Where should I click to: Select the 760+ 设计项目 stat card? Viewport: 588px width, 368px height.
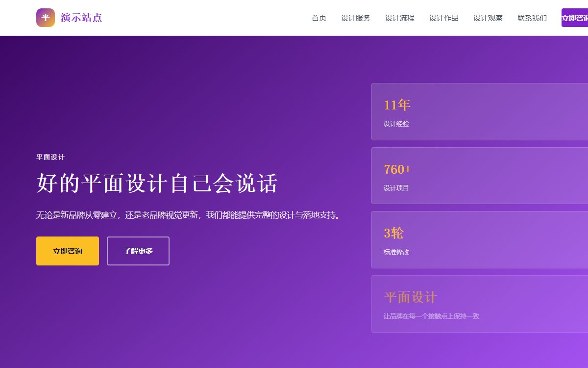coord(480,176)
